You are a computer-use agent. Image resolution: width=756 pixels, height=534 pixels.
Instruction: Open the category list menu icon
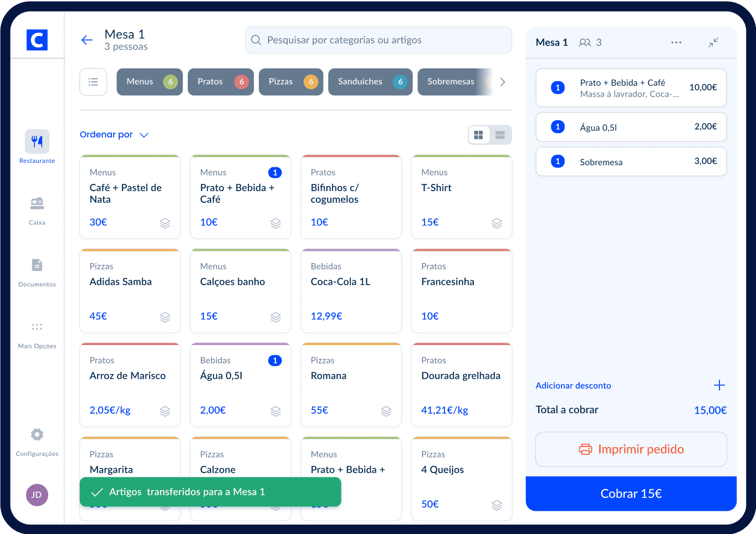[x=93, y=82]
